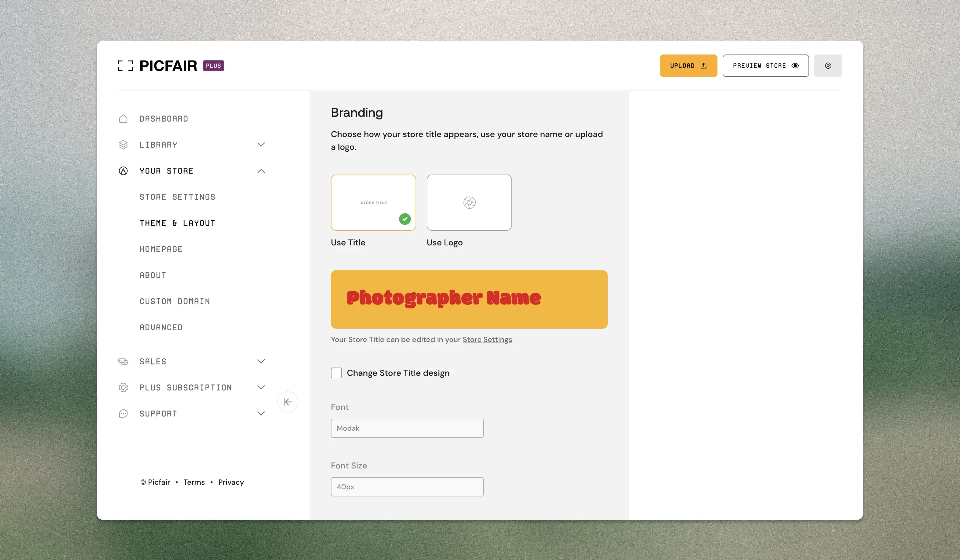Open About in sidebar
The height and width of the screenshot is (560, 960).
point(152,275)
